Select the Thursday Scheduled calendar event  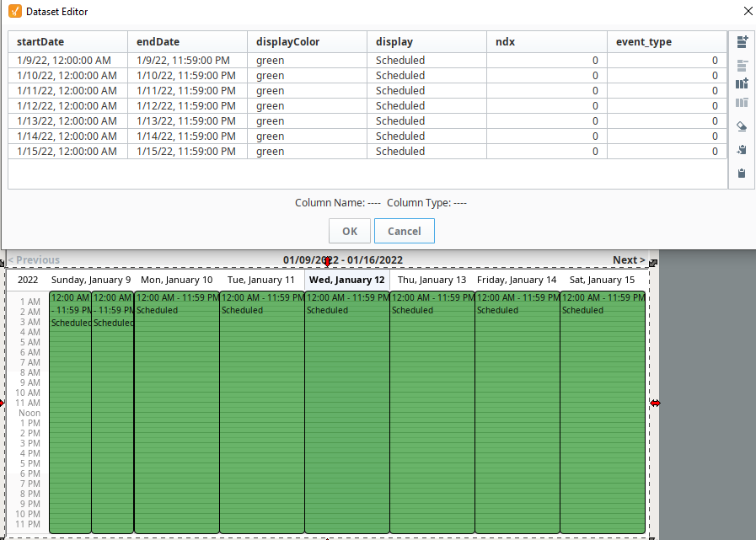pyautogui.click(x=432, y=412)
